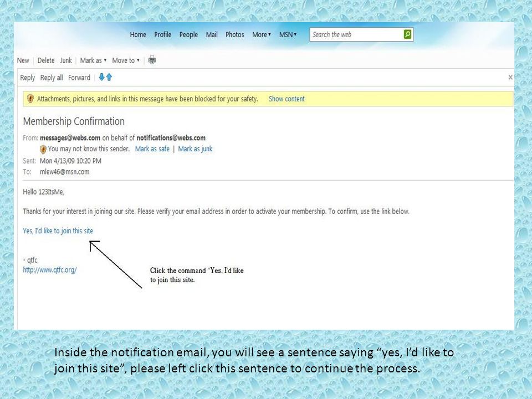Click the Show content link
The width and height of the screenshot is (532, 399).
pyautogui.click(x=287, y=99)
